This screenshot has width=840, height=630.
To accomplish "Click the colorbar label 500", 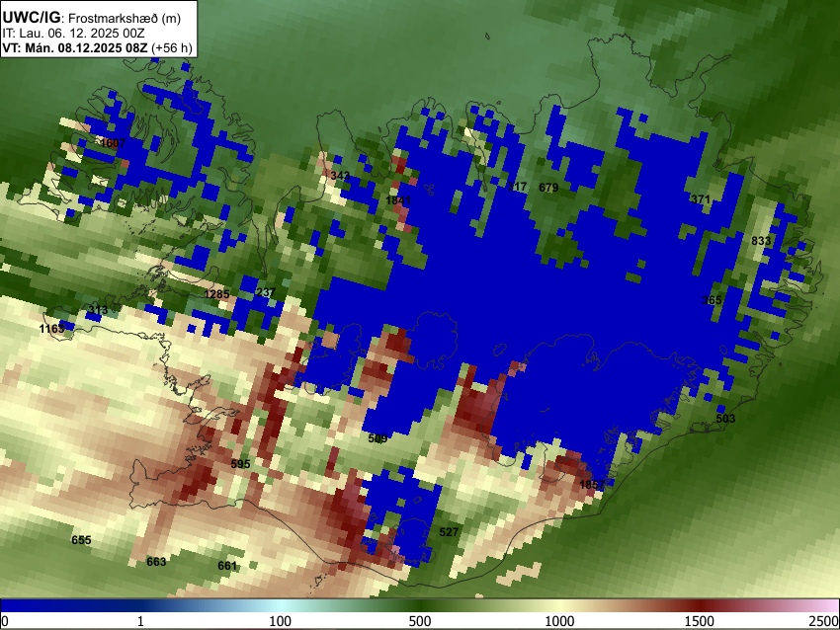I will tap(420, 621).
